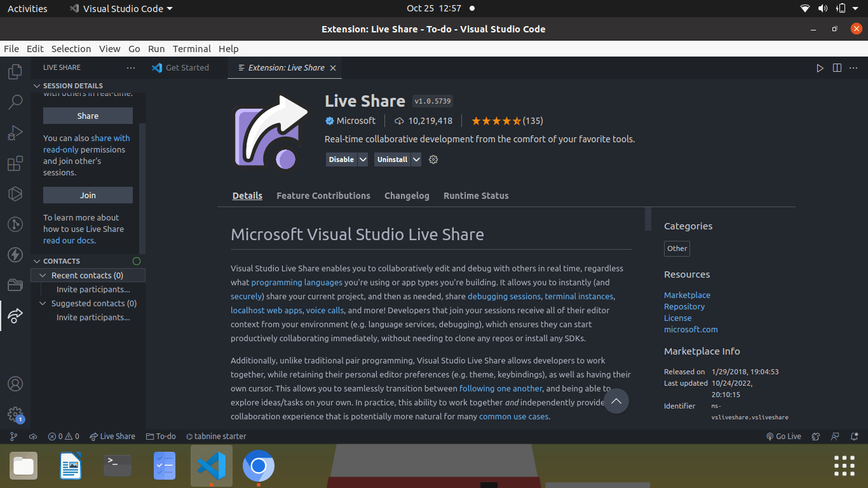Image resolution: width=868 pixels, height=488 pixels.
Task: Open the hexagon play icon view in activity bar
Action: point(15,194)
